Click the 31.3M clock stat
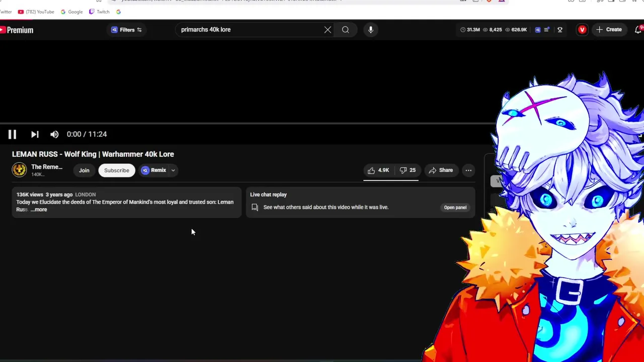This screenshot has height=362, width=644. (x=470, y=30)
